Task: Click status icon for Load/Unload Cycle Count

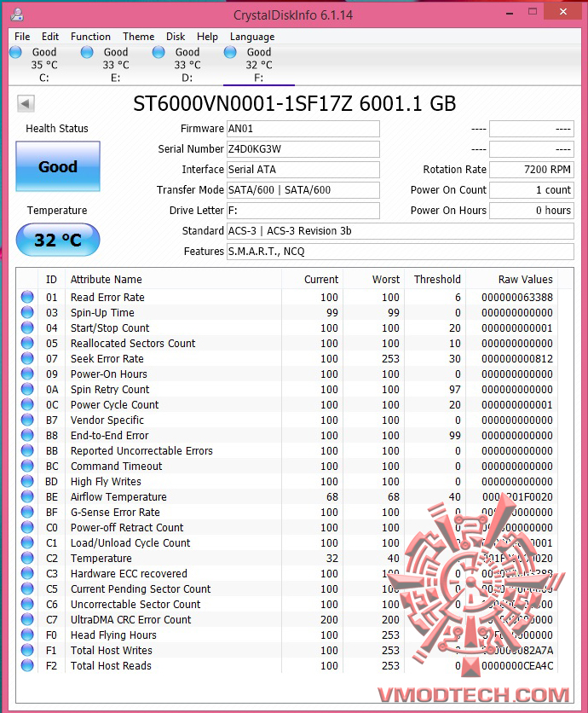Action: coord(27,542)
